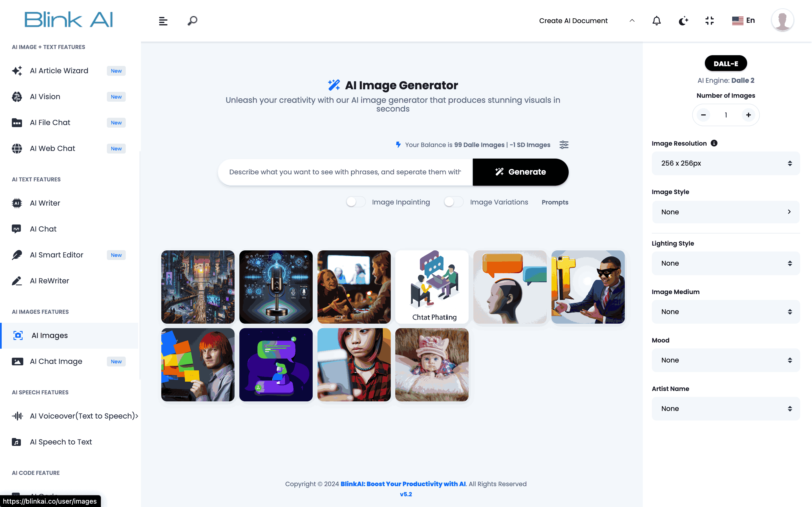
Task: Expand Create AI Document menu
Action: point(587,21)
